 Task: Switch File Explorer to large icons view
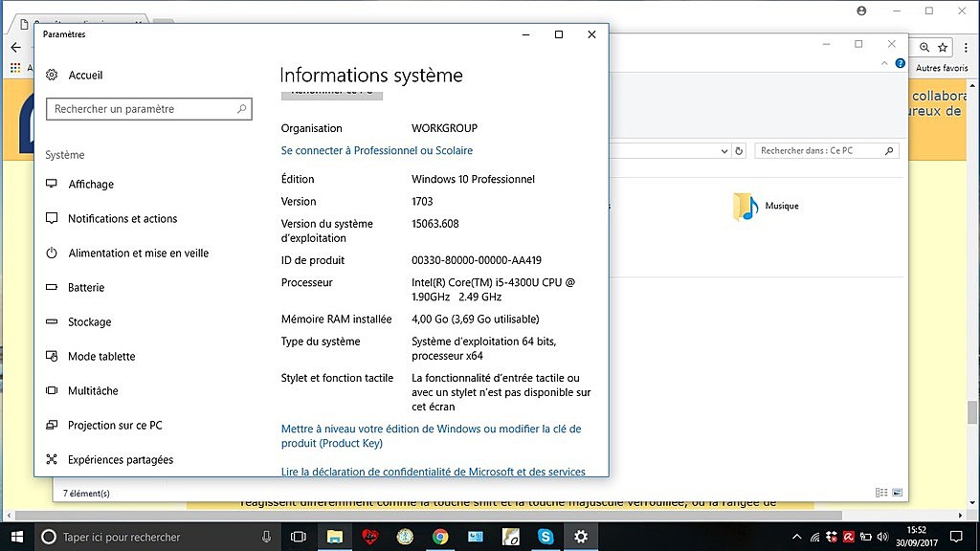pos(897,493)
